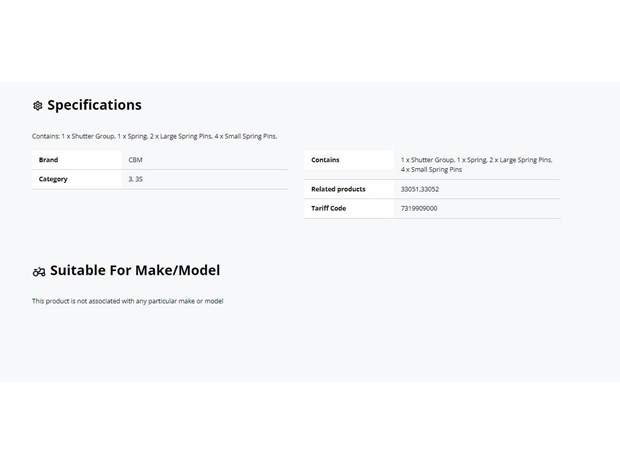Click the Contains label in the right table
This screenshot has height=465, width=620.
tap(325, 160)
